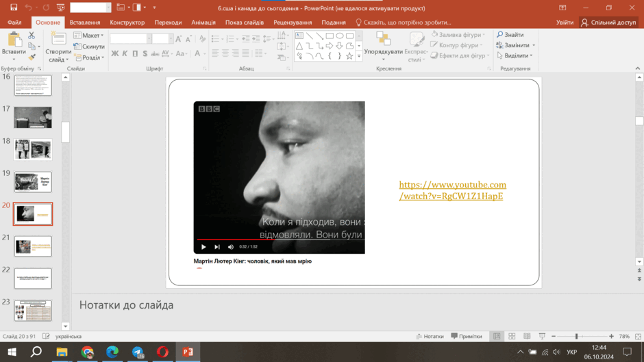
Task: Open the Анімація ribbon tab
Action: pos(203,23)
